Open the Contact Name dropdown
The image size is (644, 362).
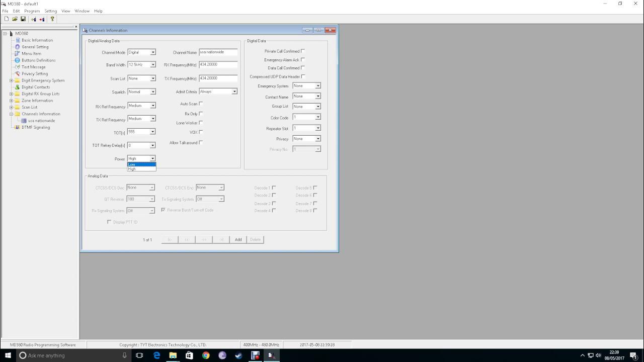(318, 96)
